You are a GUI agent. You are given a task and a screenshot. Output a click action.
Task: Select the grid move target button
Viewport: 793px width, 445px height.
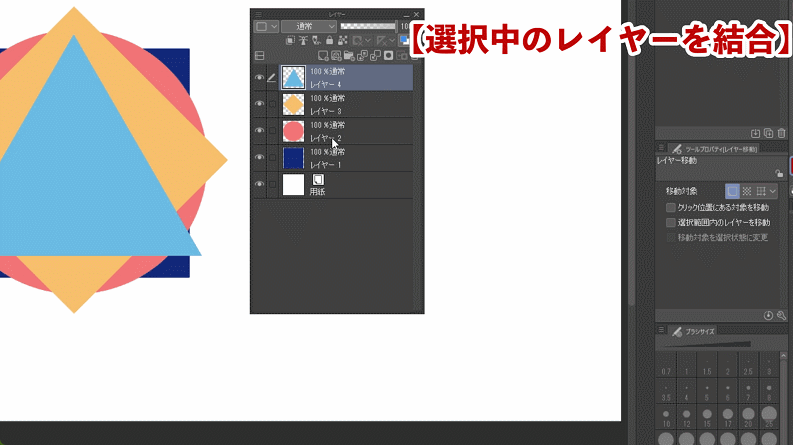[x=761, y=191]
